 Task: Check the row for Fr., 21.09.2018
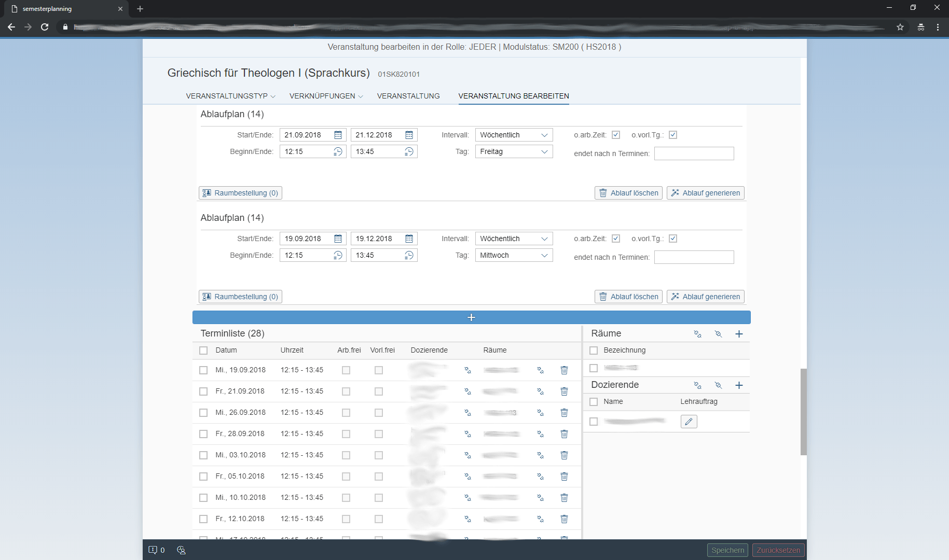tap(203, 391)
